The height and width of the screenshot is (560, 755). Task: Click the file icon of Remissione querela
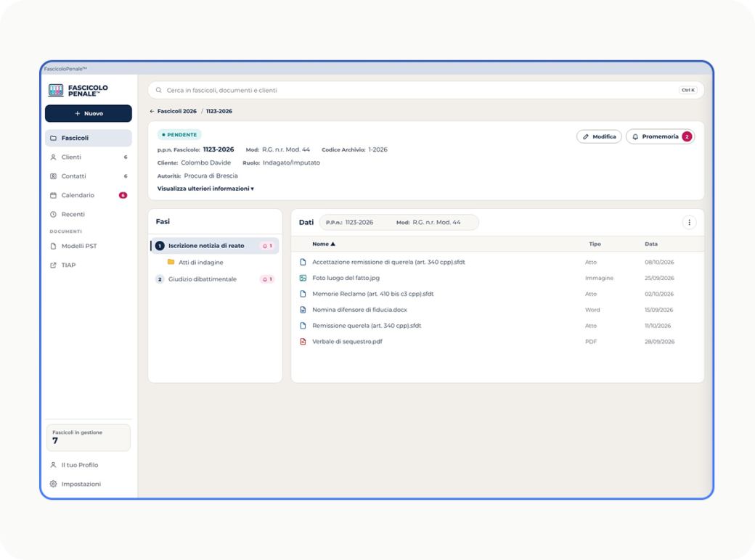click(303, 326)
